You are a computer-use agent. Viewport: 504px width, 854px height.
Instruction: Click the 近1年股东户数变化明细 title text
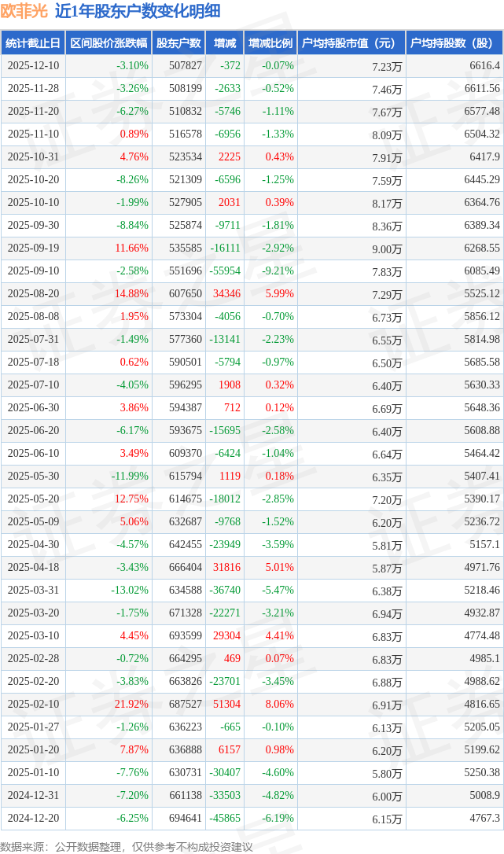click(138, 11)
